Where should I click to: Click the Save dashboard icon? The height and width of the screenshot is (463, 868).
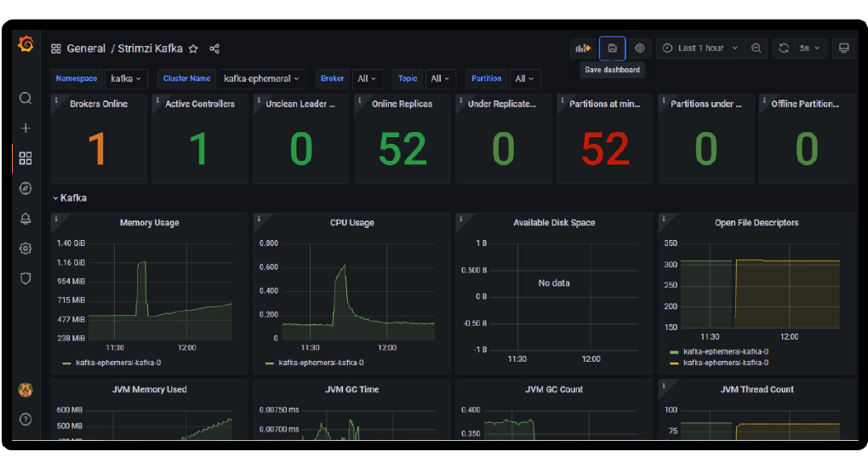612,49
